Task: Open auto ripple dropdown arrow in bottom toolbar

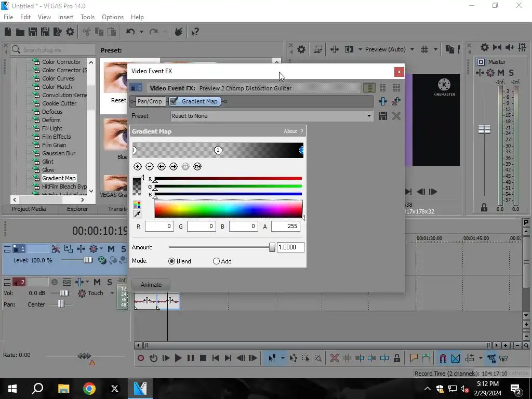Action: 481,358
